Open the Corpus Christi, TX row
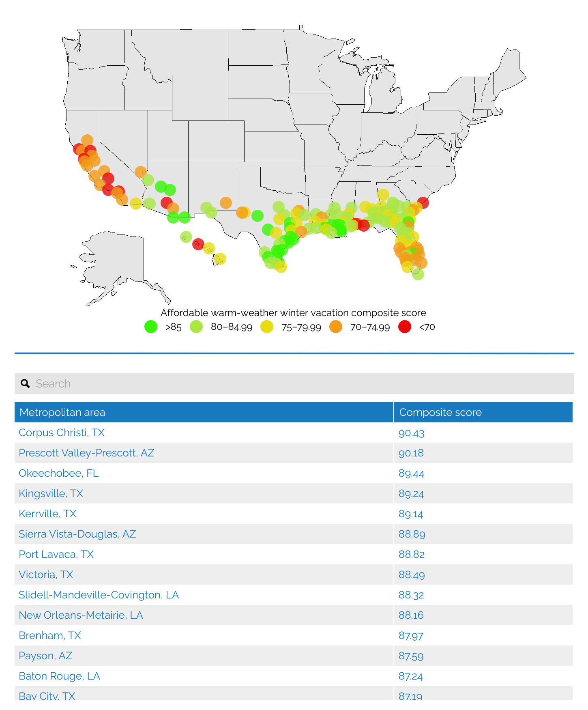The height and width of the screenshot is (710, 588). click(x=62, y=432)
